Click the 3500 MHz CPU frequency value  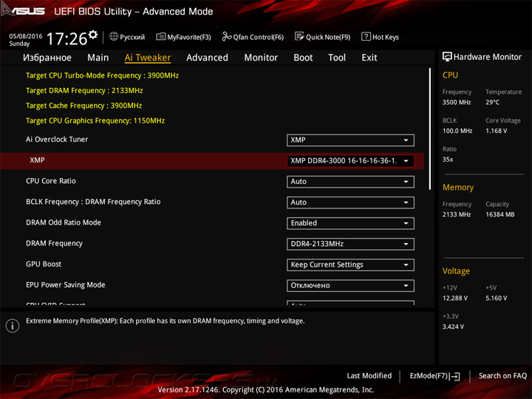click(x=457, y=102)
